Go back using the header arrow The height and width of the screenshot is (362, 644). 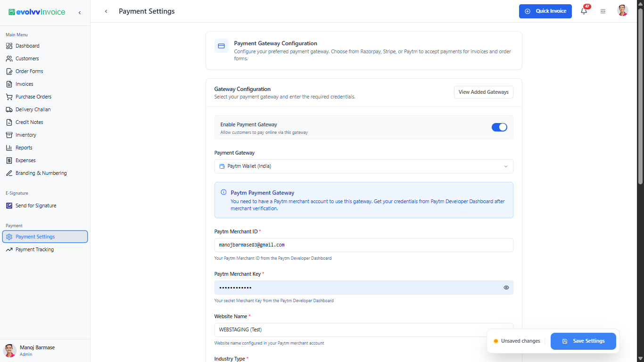106,11
